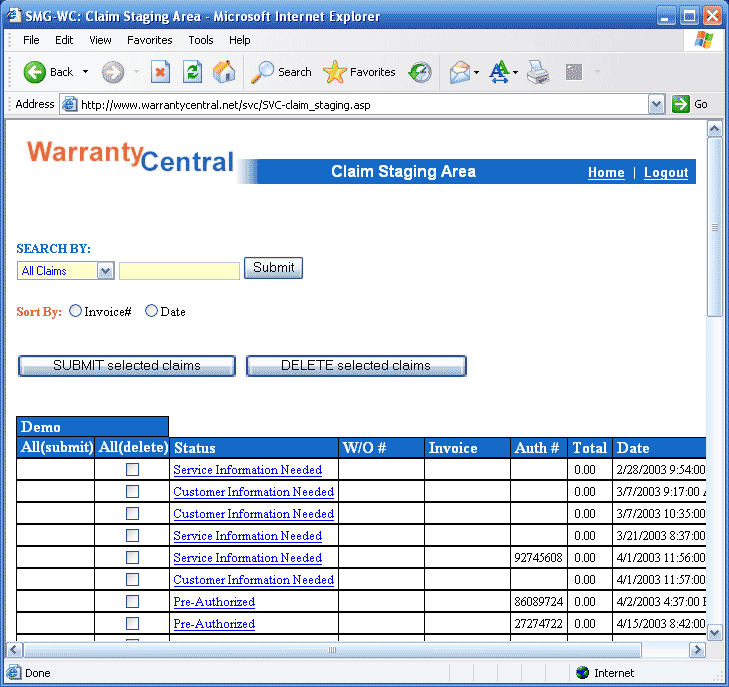The image size is (729, 687).
Task: Click the yellow search text field
Action: 179,271
